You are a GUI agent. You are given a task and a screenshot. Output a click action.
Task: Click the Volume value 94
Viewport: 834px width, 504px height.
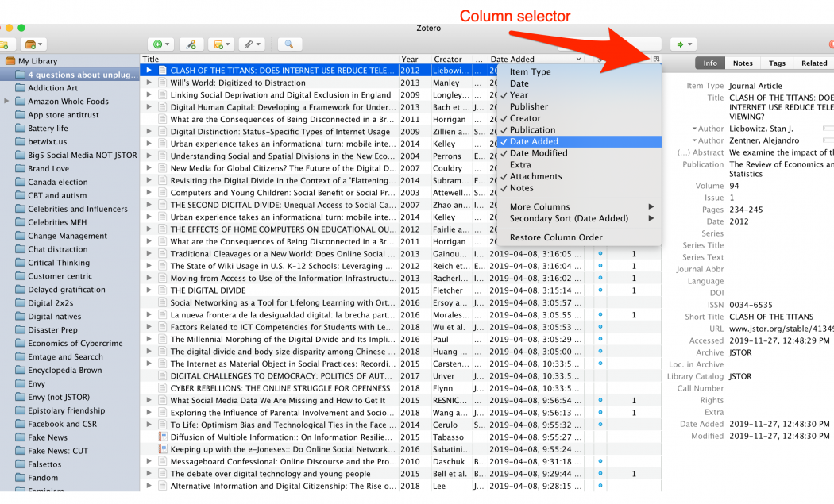[734, 186]
